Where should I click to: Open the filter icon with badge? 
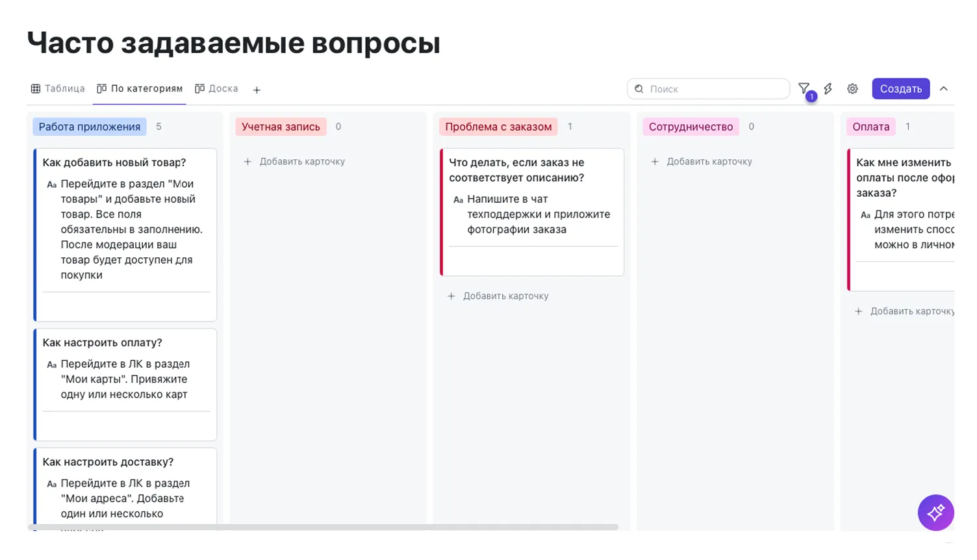tap(804, 89)
